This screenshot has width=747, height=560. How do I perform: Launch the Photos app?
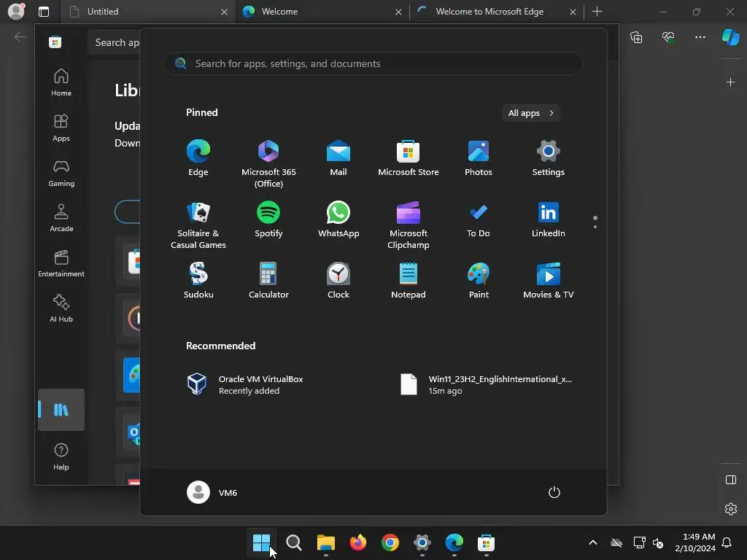pyautogui.click(x=479, y=158)
